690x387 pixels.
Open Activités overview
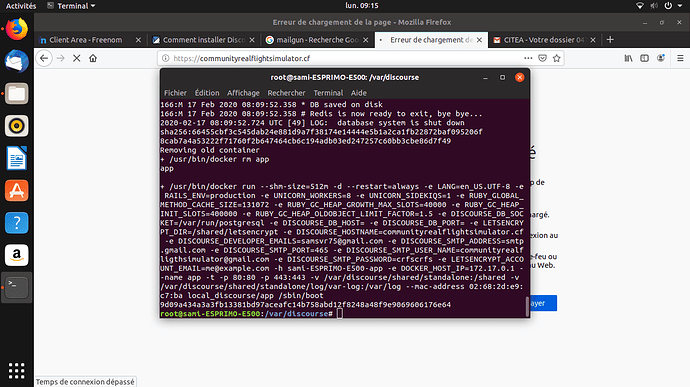tap(21, 6)
